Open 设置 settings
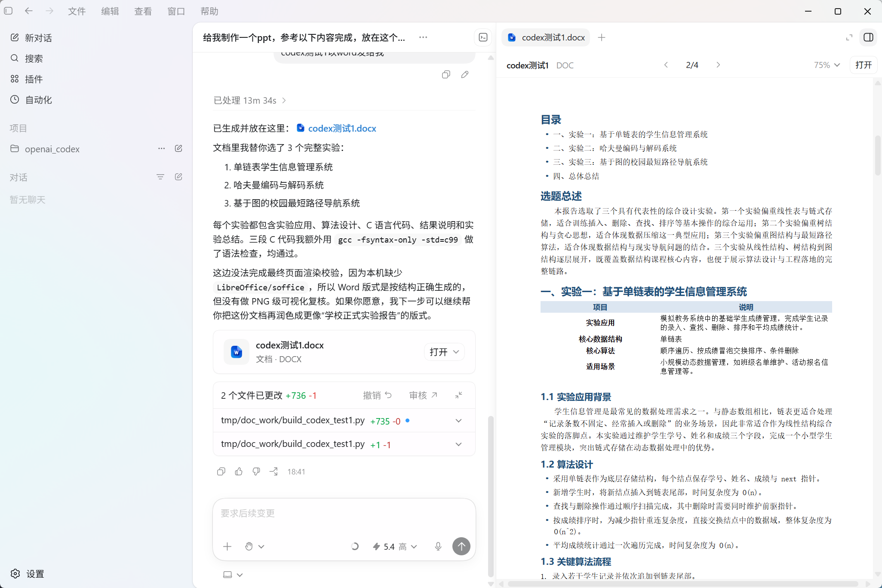The height and width of the screenshot is (588, 882). pos(28,574)
